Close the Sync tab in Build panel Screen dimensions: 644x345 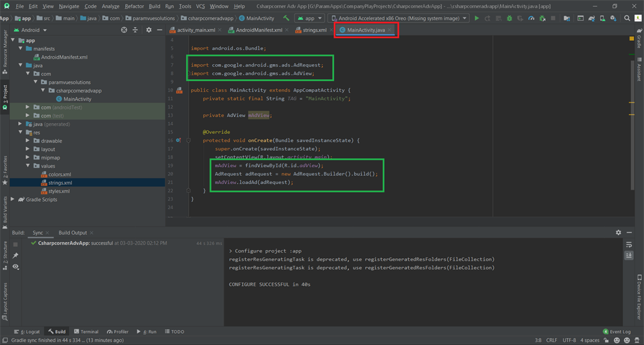47,233
